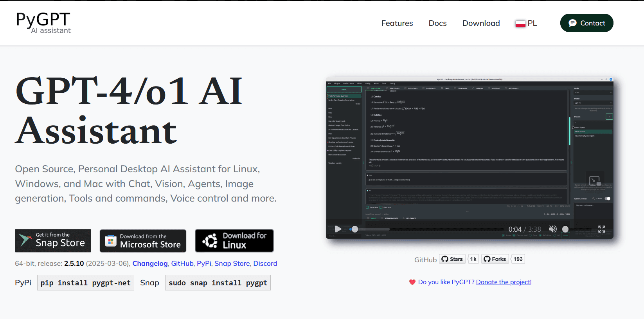The image size is (644, 319).
Task: Open the GitHub link below the badges
Action: pyautogui.click(x=182, y=263)
